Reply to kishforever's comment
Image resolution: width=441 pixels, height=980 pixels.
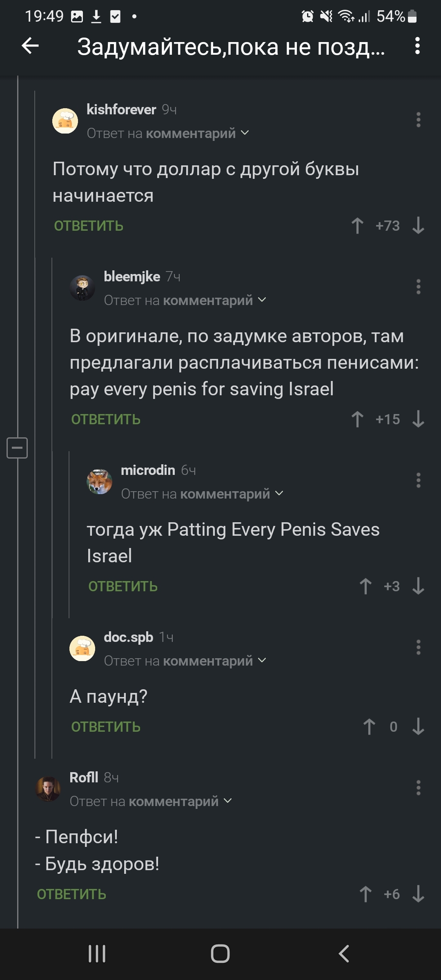pos(89,226)
